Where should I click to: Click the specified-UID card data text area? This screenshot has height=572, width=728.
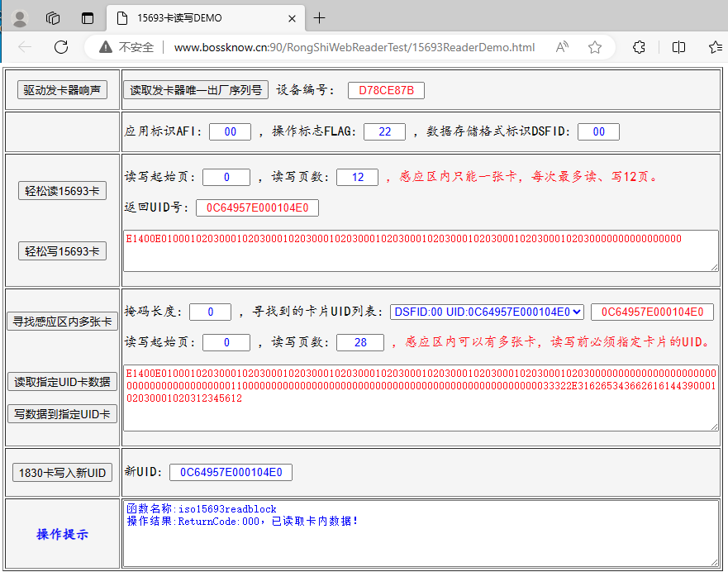tap(421, 398)
